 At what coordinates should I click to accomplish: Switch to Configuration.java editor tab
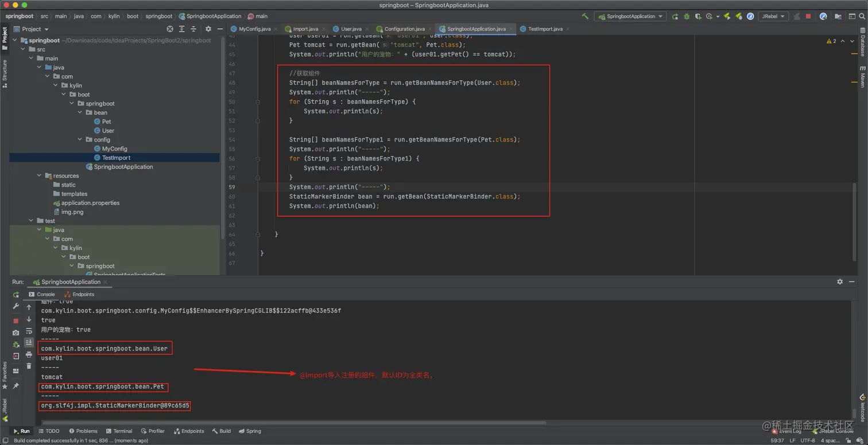pos(405,29)
